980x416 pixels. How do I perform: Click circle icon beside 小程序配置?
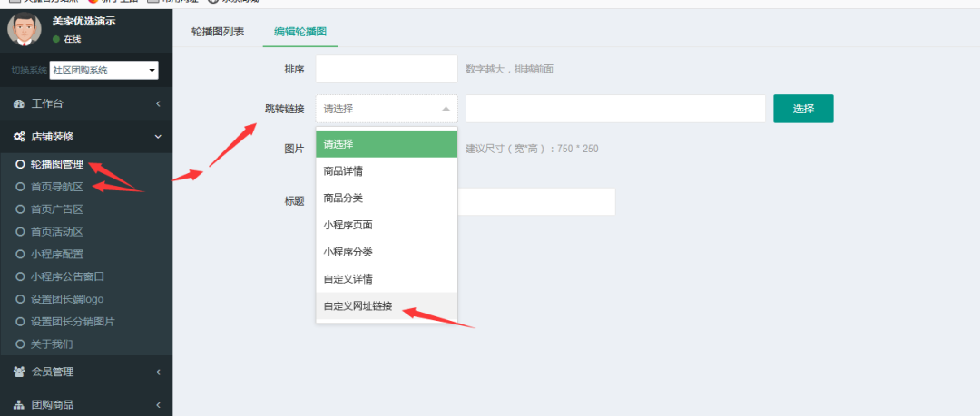(x=20, y=255)
